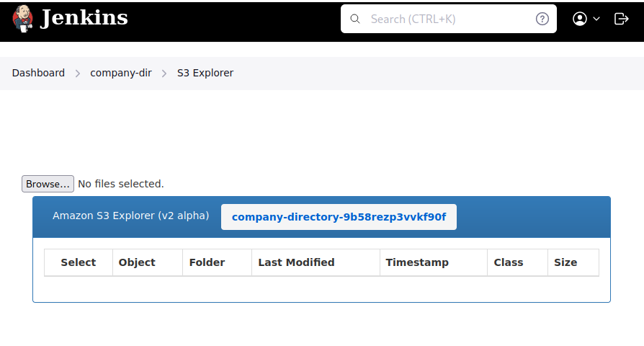Expand the user menu chevron
The width and height of the screenshot is (644, 346).
click(596, 19)
